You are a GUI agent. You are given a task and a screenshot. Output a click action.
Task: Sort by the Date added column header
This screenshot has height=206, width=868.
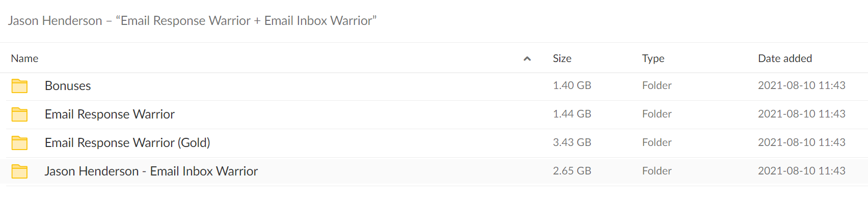pos(785,58)
